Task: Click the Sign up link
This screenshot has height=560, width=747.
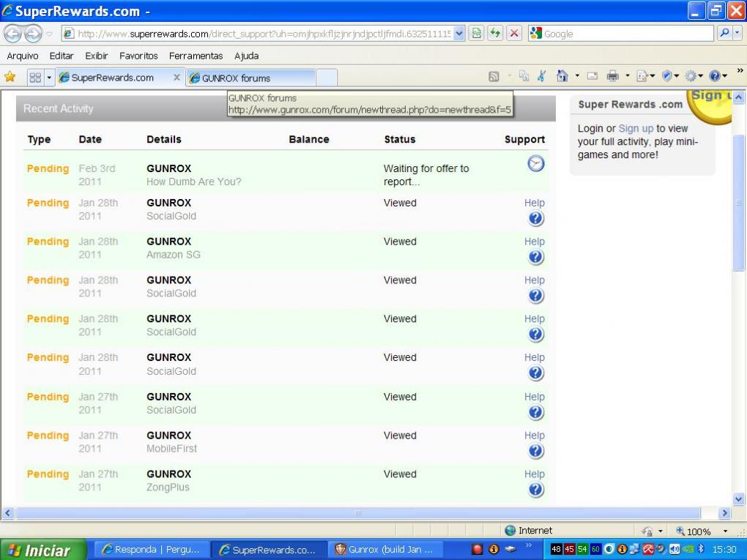Action: point(635,128)
